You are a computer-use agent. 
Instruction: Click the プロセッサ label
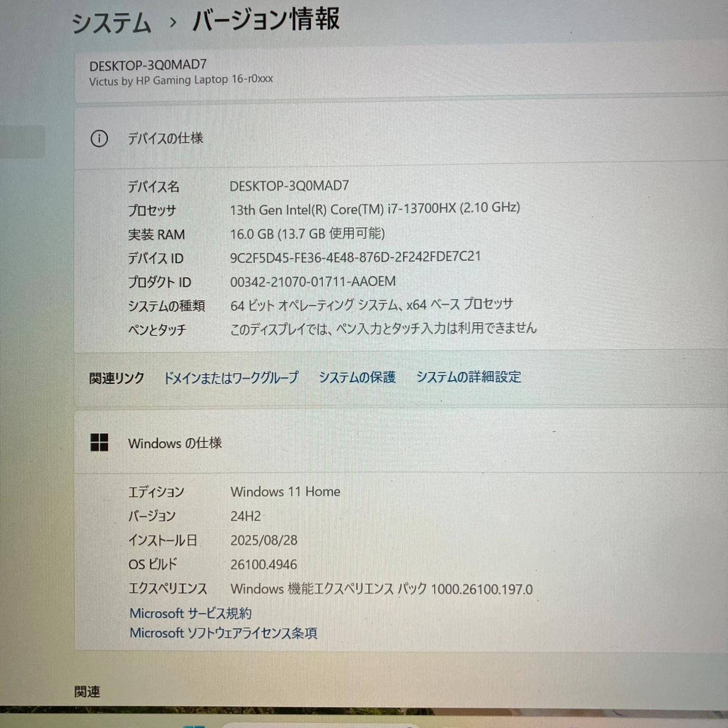[x=152, y=210]
